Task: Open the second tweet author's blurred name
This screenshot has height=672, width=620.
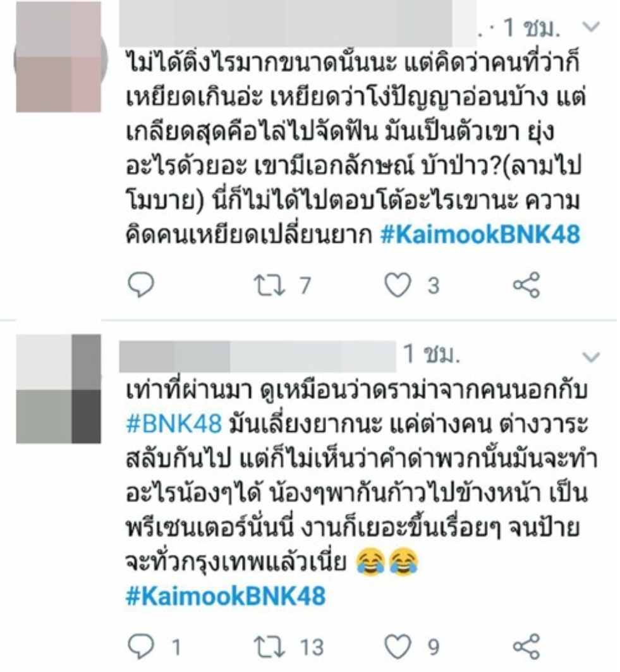Action: pos(257,357)
